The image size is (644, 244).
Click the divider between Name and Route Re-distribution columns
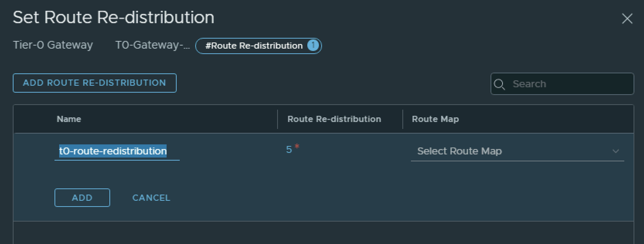coord(278,119)
